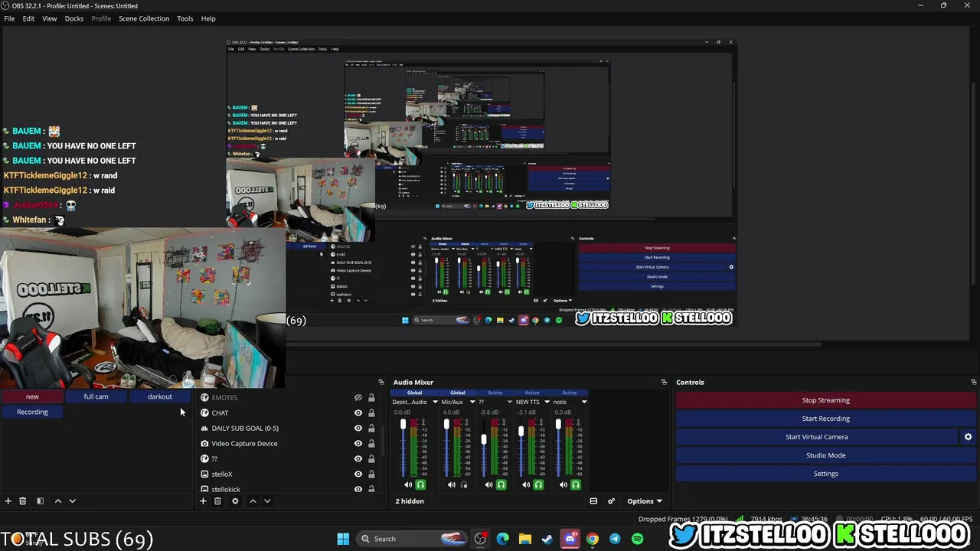Open the Edit menu
Screen dimensions: 980x551
[28, 18]
